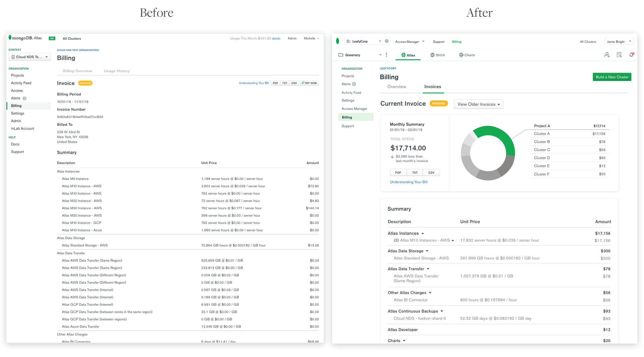
Task: Collapse the Atlas Instances summary group
Action: point(423,234)
